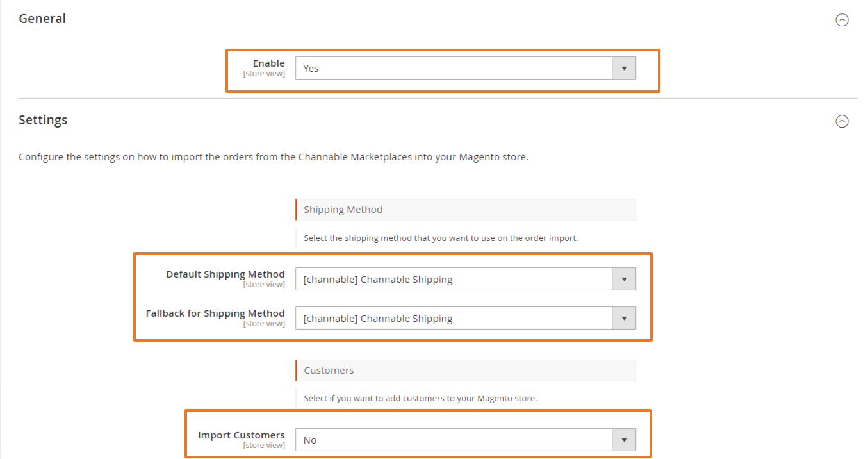
Task: Click the Fallback for Shipping Method label
Action: pos(215,313)
